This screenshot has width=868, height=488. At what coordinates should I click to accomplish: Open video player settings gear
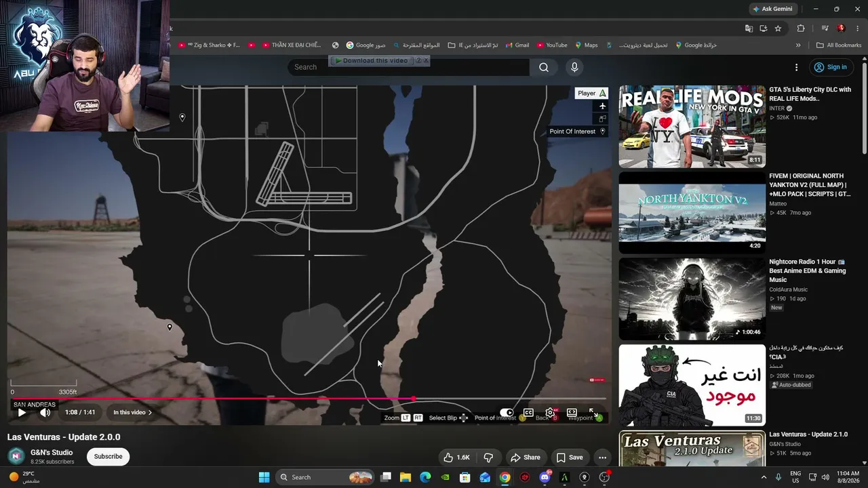click(x=550, y=412)
